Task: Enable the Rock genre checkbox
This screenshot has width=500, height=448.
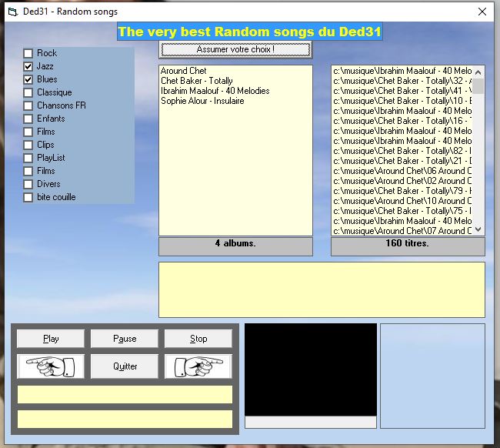Action: click(x=28, y=53)
